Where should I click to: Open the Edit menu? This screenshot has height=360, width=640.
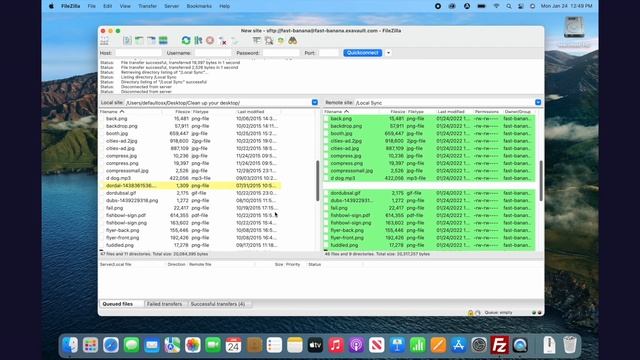(107, 6)
